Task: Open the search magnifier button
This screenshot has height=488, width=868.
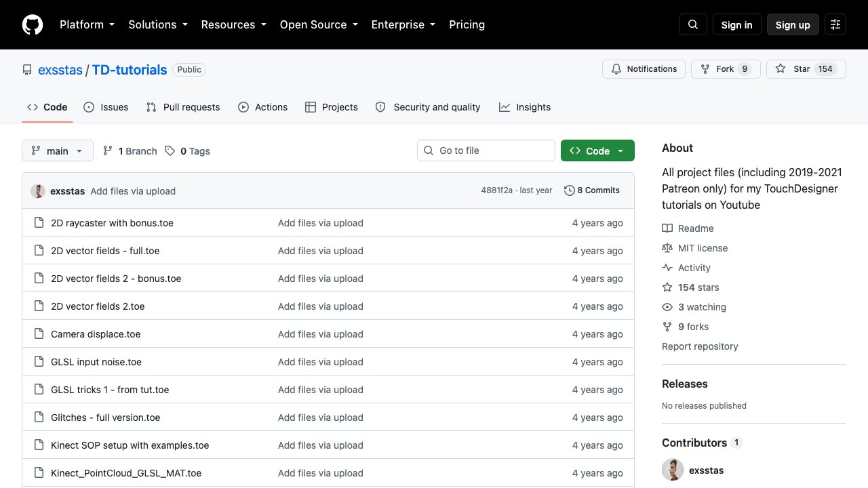Action: pos(693,24)
